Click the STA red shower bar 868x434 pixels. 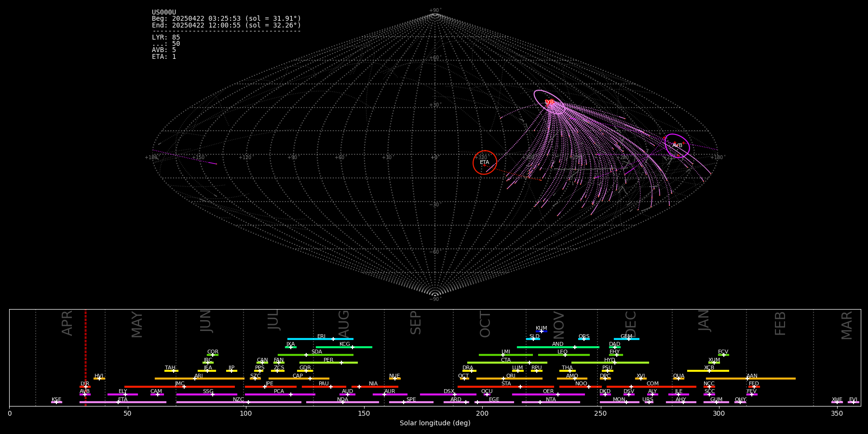coord(506,387)
